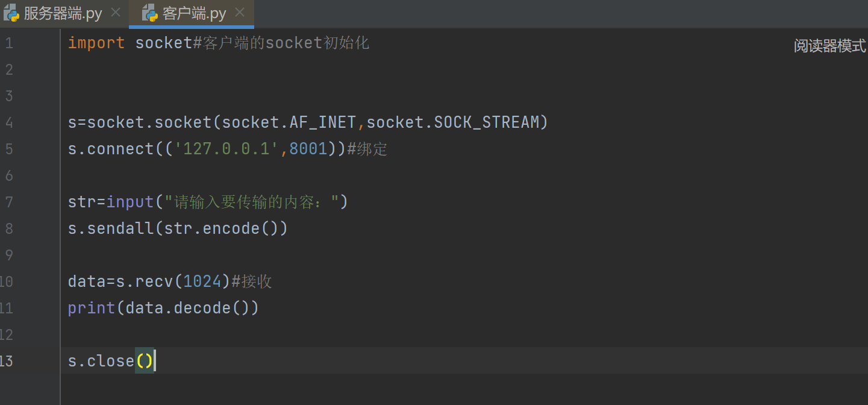Screen dimensions: 868x405
Task: Click the #绑定 comment on line 5
Action: coord(367,149)
